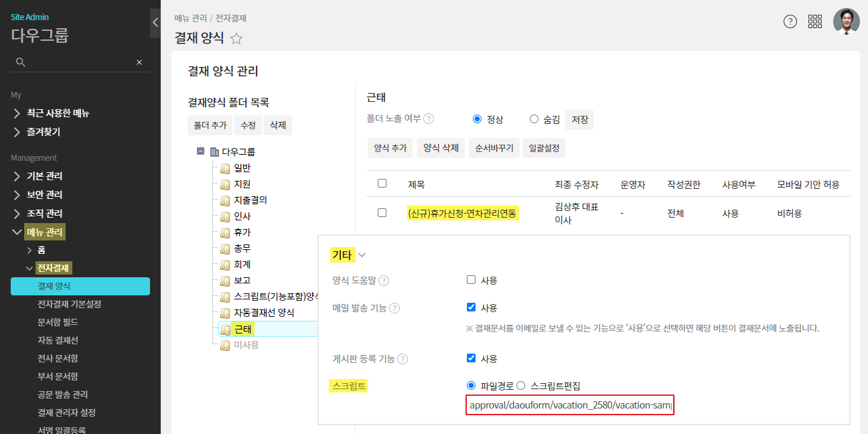868x434 pixels.
Task: Open 전자결재 기본설정 menu item
Action: pos(69,304)
